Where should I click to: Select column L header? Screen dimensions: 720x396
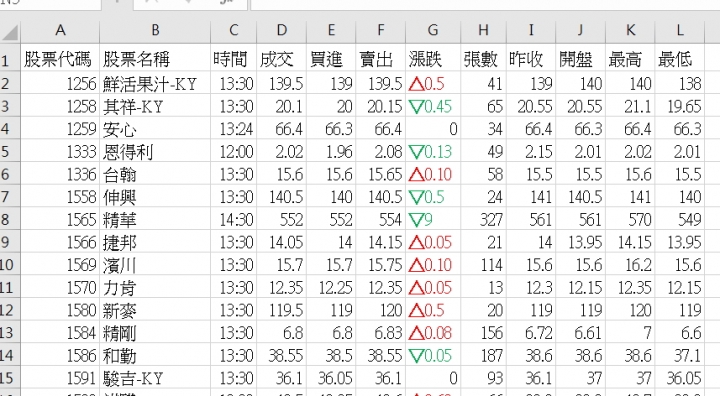[680, 31]
